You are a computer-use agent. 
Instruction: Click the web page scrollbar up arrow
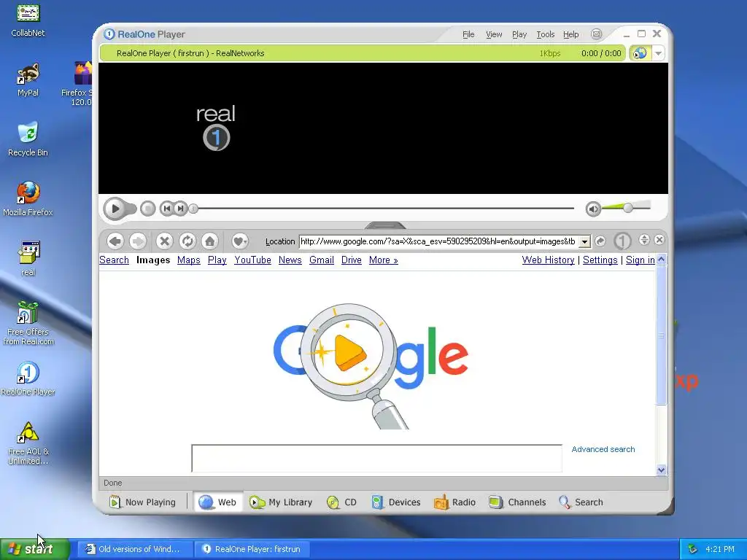661,259
